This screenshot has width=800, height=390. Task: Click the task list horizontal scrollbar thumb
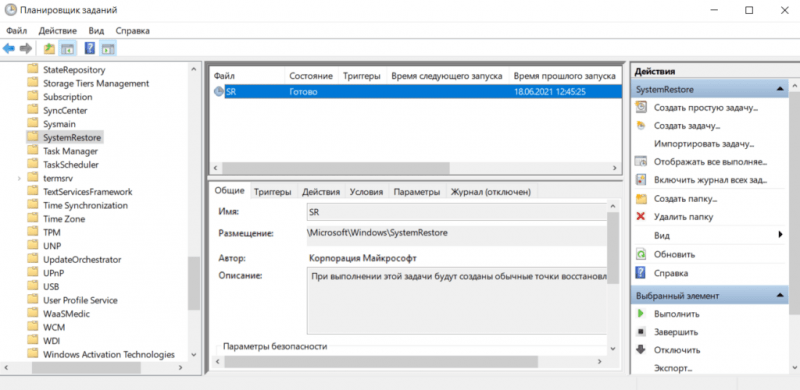[336, 167]
